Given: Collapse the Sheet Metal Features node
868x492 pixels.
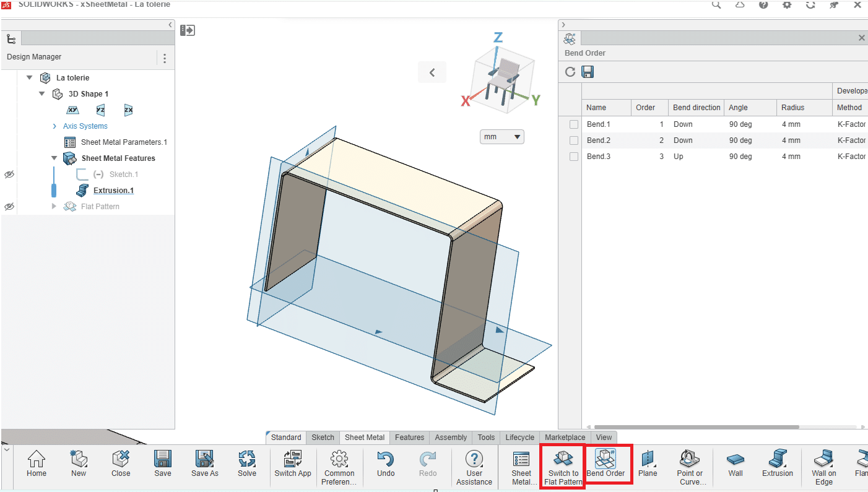Looking at the screenshot, I should pos(54,158).
